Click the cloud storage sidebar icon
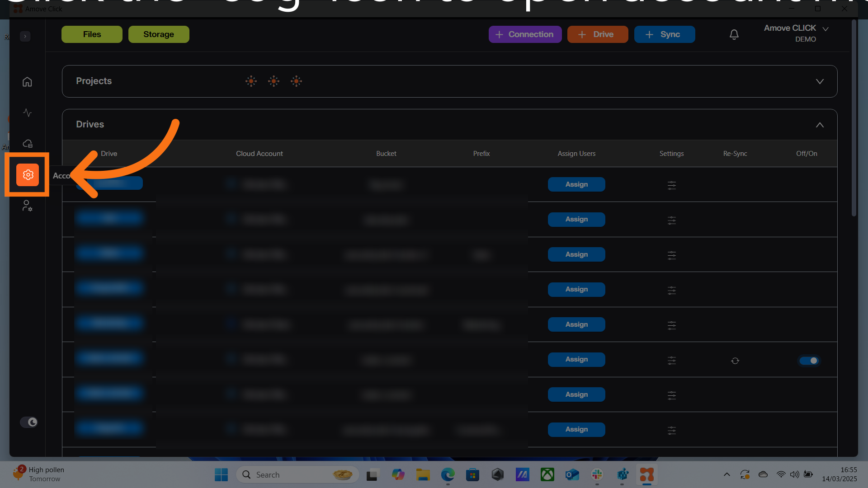868x488 pixels. coord(27,144)
